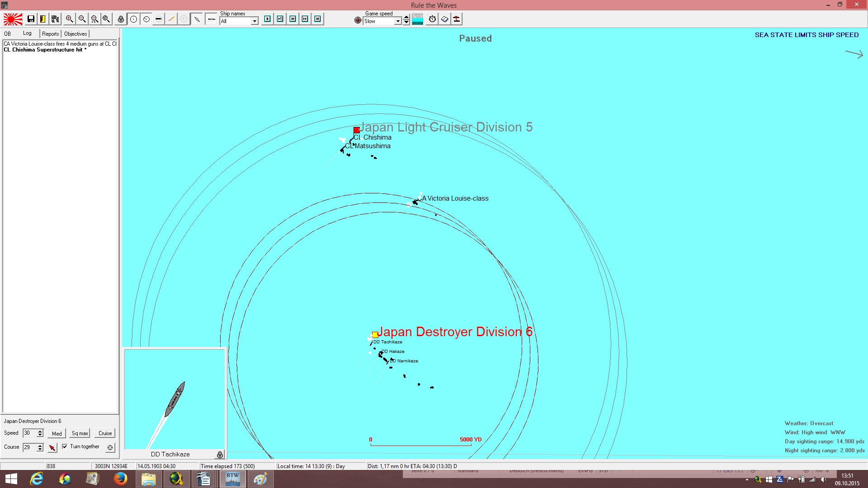The width and height of the screenshot is (868, 488).
Task: Click the fast-forward double arrow button
Action: [305, 19]
